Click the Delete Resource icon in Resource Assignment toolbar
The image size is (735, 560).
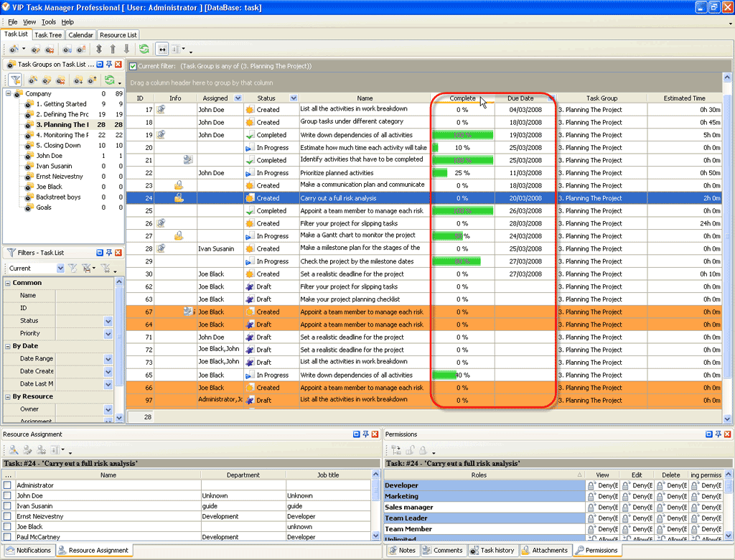coord(41,449)
